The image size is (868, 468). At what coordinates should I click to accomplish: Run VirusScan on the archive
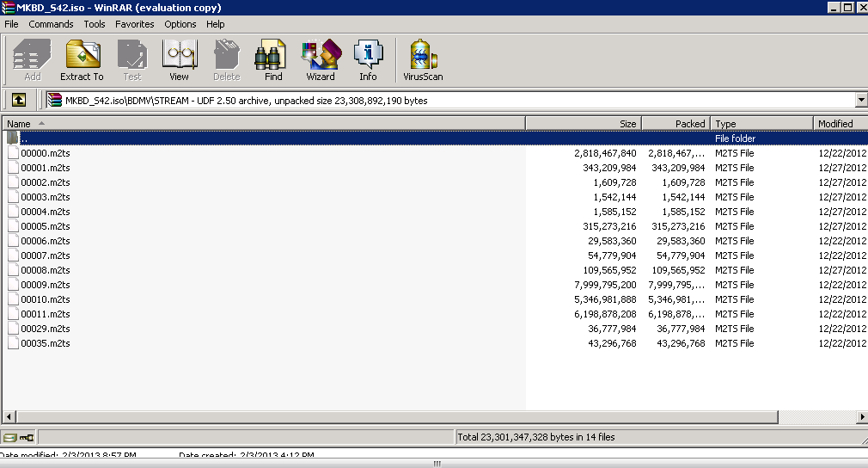(x=423, y=60)
